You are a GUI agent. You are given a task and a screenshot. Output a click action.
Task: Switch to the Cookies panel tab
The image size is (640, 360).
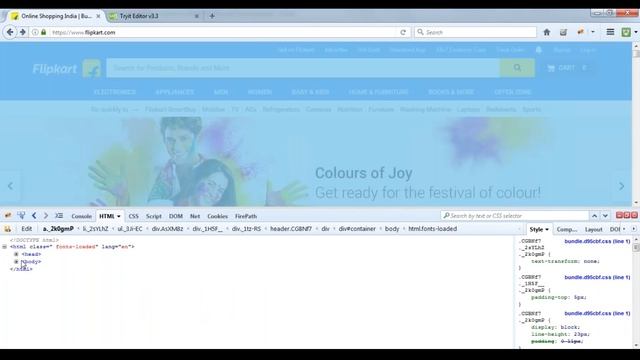[x=217, y=216]
